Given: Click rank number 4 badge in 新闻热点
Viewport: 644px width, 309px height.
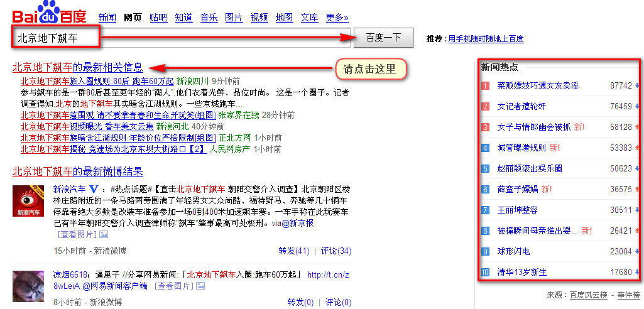Looking at the screenshot, I should click(486, 148).
